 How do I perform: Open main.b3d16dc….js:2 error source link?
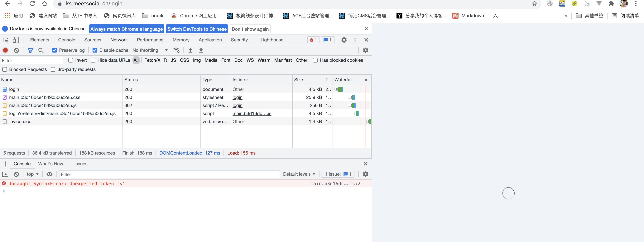335,184
